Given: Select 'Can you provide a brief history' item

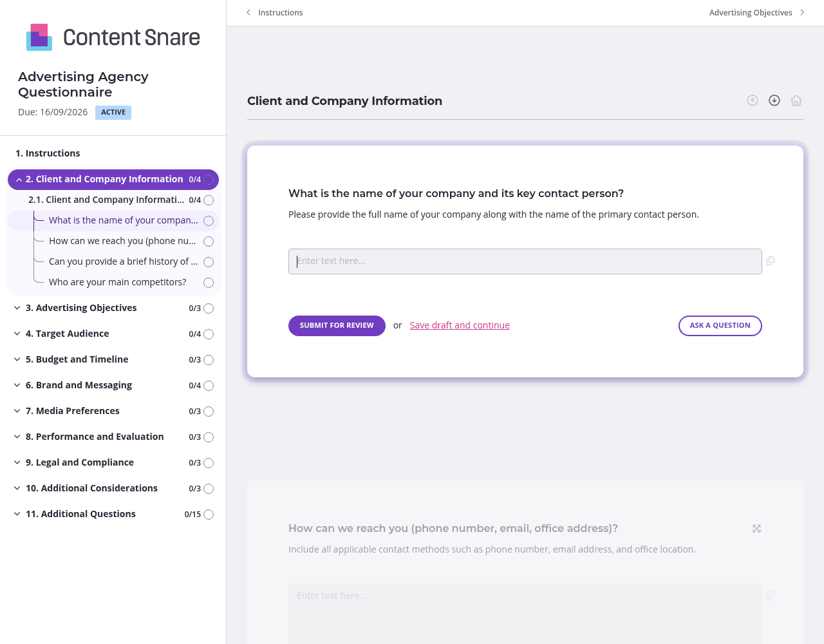Looking at the screenshot, I should pyautogui.click(x=124, y=261).
